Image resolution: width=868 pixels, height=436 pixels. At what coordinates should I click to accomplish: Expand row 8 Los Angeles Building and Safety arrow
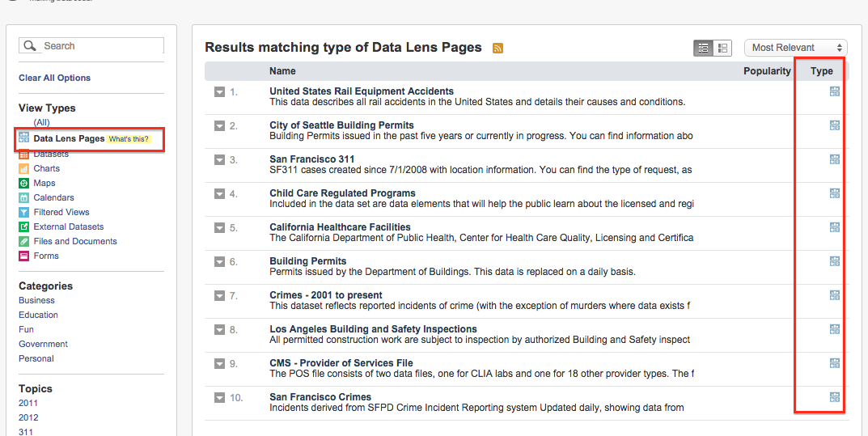coord(220,330)
